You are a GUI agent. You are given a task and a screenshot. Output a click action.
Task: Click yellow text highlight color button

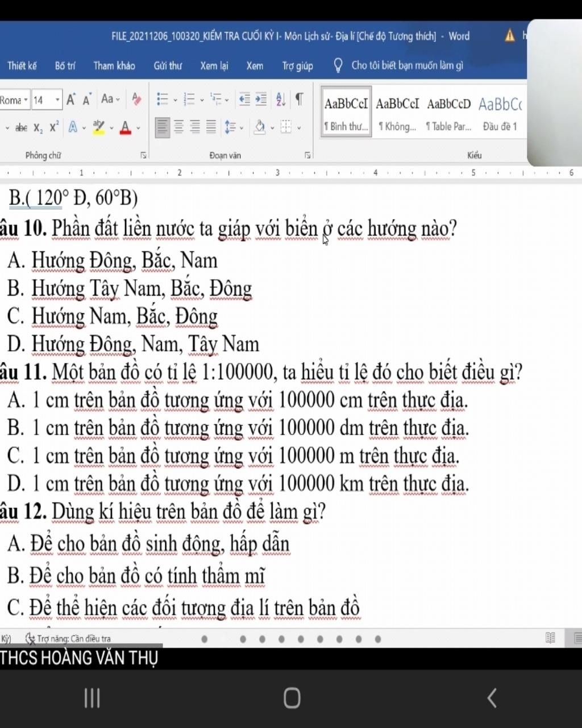[x=99, y=127]
